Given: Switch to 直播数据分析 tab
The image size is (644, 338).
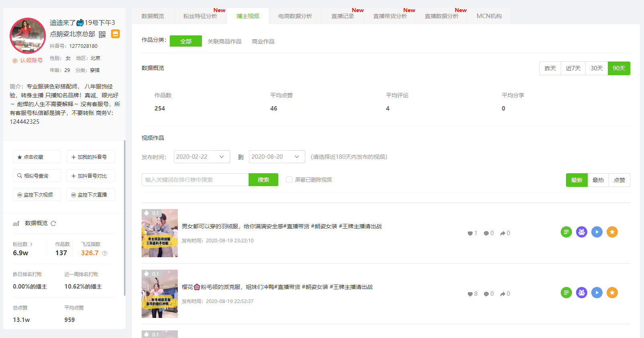Looking at the screenshot, I should coord(442,16).
